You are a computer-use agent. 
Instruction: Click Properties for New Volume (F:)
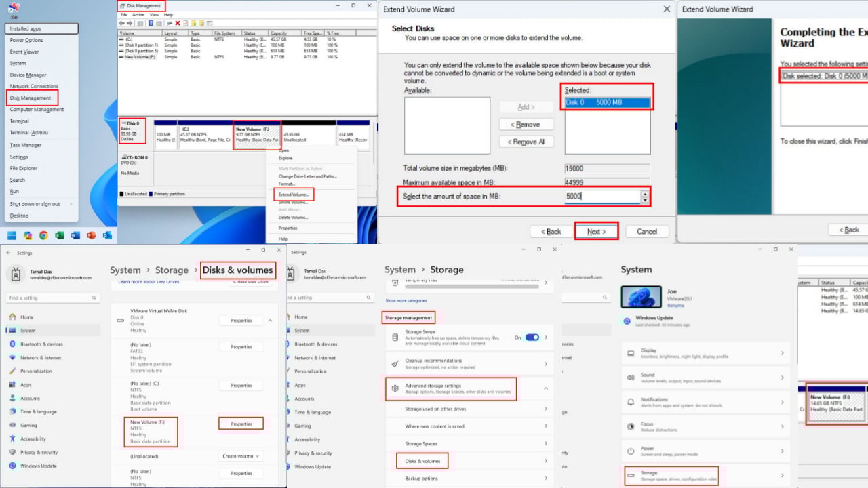point(241,424)
